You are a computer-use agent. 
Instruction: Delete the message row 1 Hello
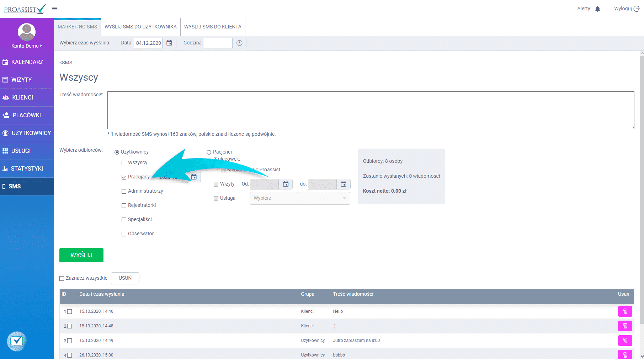(625, 311)
